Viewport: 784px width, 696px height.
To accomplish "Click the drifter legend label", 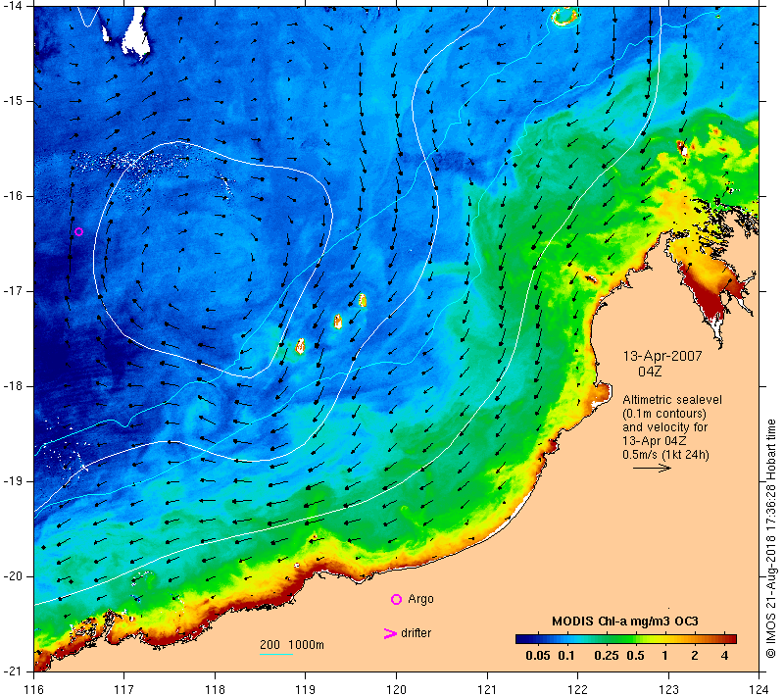I will click(x=416, y=633).
